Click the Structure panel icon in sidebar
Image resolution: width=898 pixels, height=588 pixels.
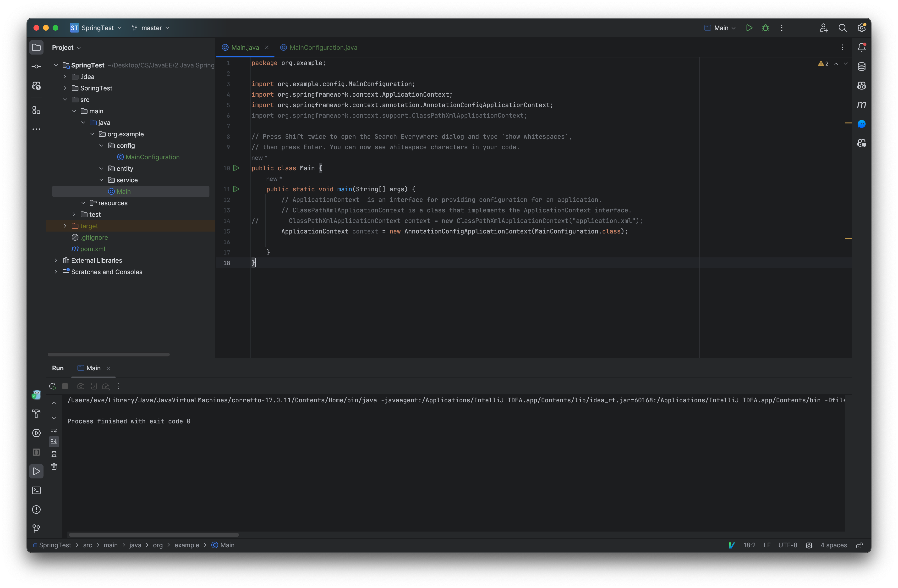point(36,110)
